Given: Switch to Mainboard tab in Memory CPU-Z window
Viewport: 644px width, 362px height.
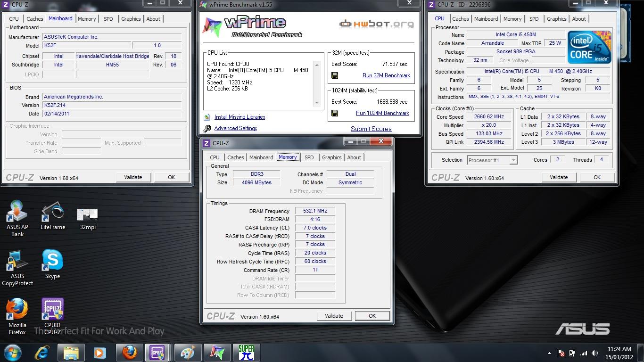Looking at the screenshot, I should 261,157.
